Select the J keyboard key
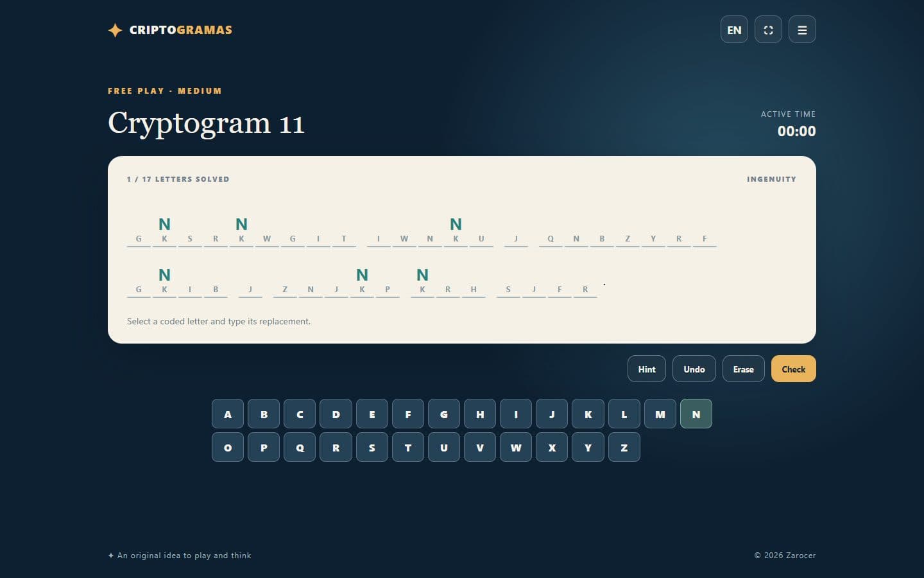 pyautogui.click(x=551, y=414)
